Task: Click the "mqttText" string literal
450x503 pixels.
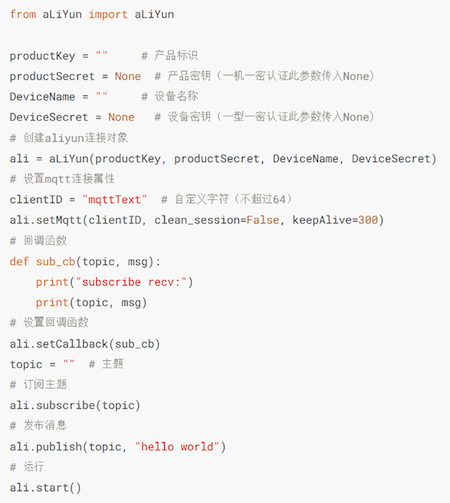Action: 114,200
